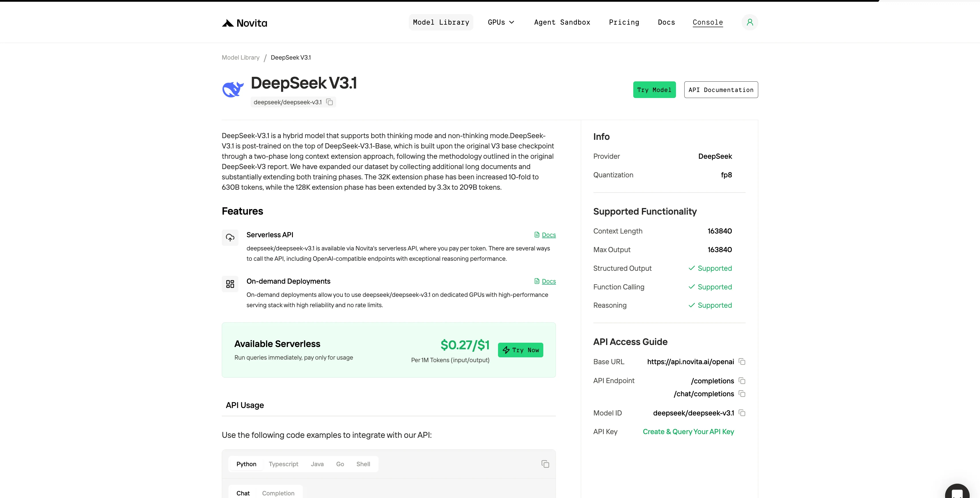Viewport: 980px width, 498px height.
Task: Open the user account icon
Action: pyautogui.click(x=749, y=22)
